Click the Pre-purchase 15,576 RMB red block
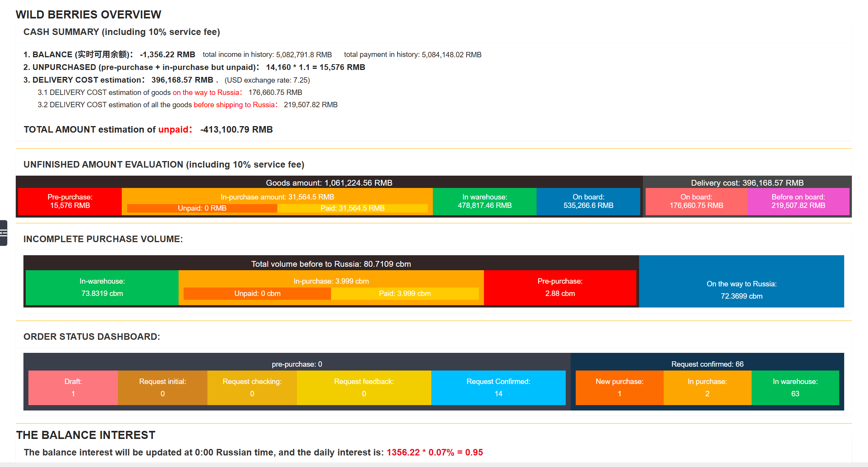This screenshot has height=467, width=868. (x=70, y=201)
